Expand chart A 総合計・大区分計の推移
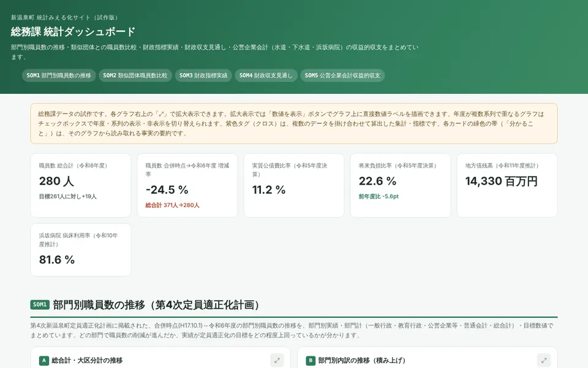The width and height of the screenshot is (588, 368). [277, 361]
